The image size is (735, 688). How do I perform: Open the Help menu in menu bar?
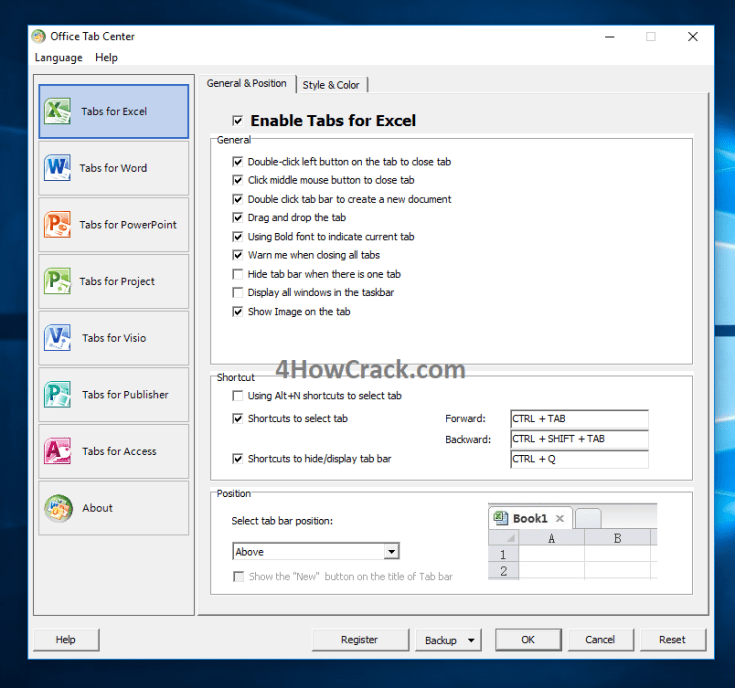[x=106, y=58]
